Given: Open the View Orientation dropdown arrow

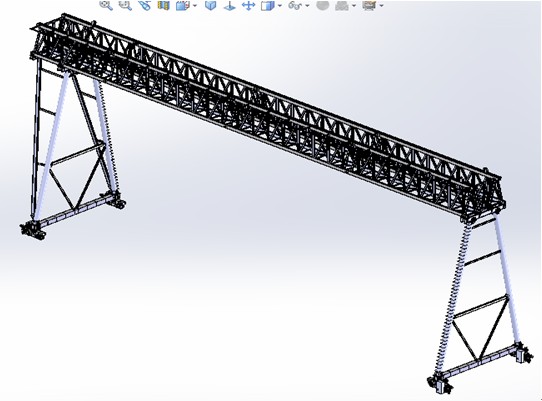Looking at the screenshot, I should click(195, 6).
